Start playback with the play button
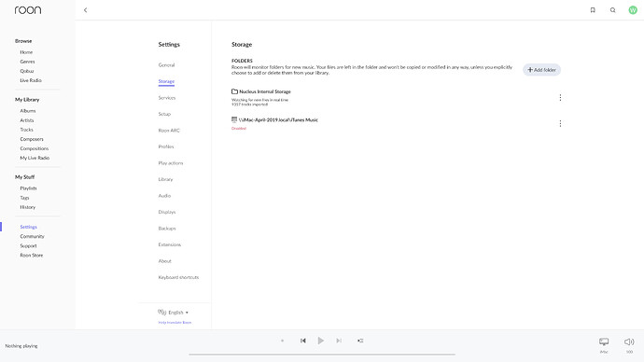The height and width of the screenshot is (362, 644). (x=321, y=341)
